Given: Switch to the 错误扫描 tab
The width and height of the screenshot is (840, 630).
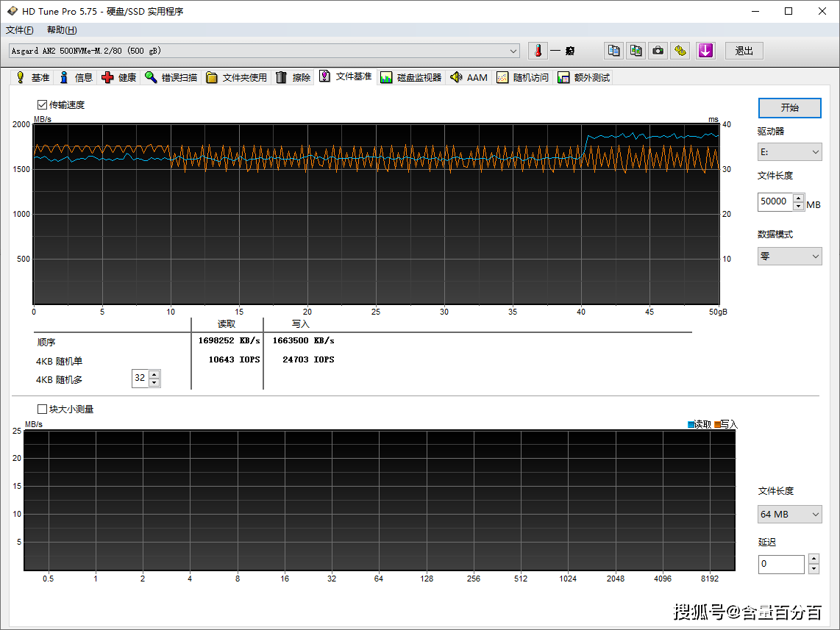Looking at the screenshot, I should (171, 77).
